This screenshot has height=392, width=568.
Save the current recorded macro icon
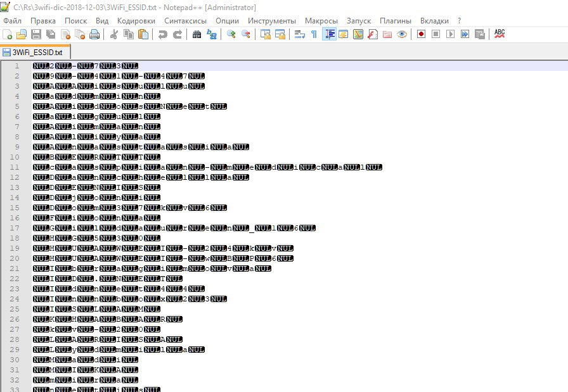(480, 34)
